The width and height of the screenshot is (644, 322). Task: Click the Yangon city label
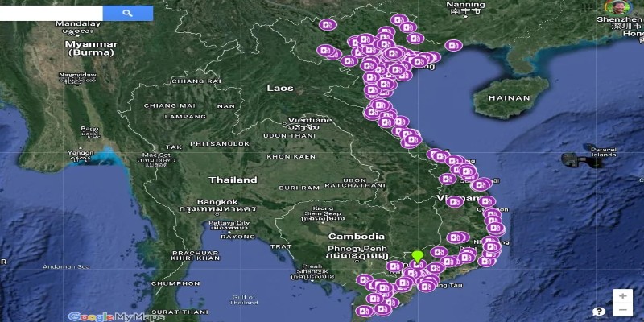pyautogui.click(x=80, y=152)
